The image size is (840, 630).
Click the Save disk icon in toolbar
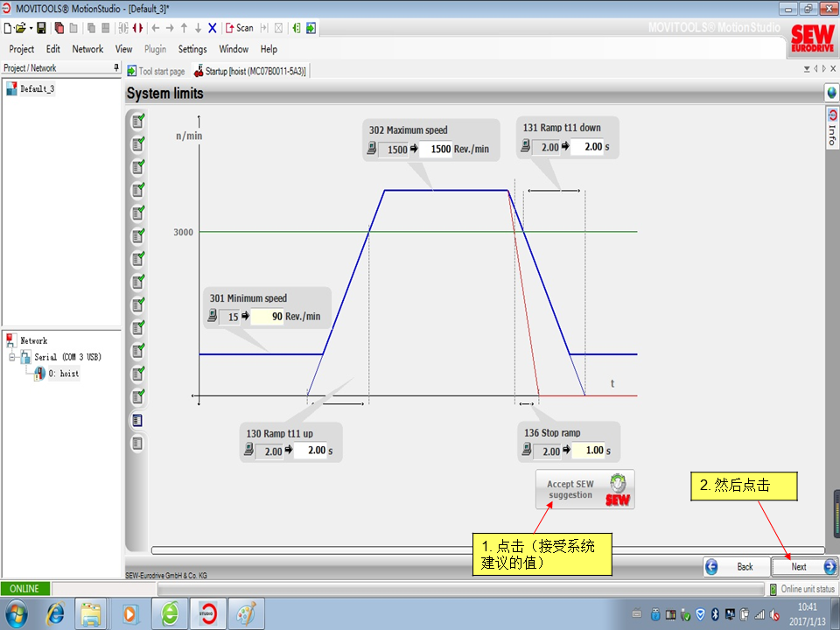[40, 28]
